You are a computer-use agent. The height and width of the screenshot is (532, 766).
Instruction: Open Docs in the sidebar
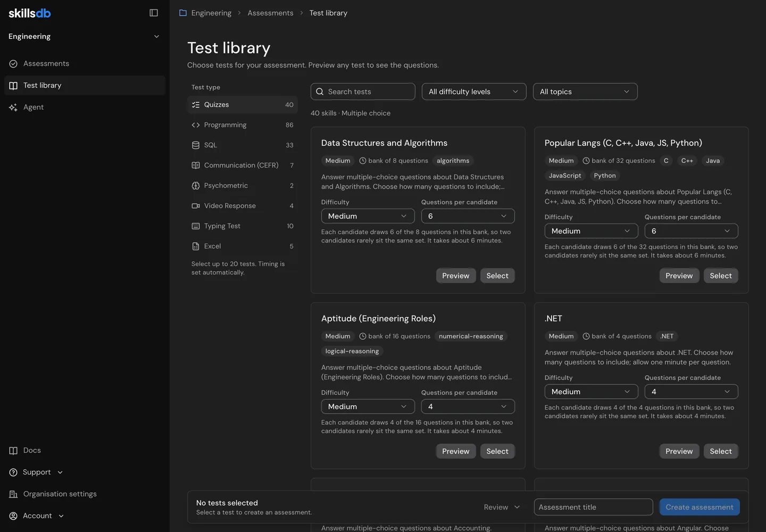(85, 451)
